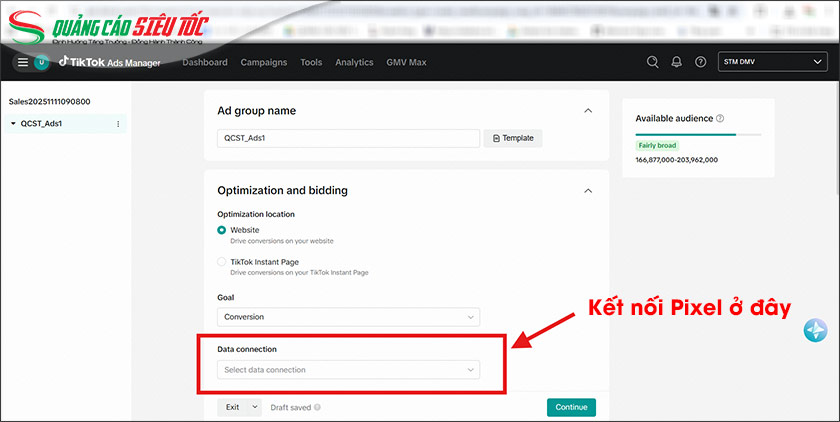Open the STM DMV account dropdown

769,62
